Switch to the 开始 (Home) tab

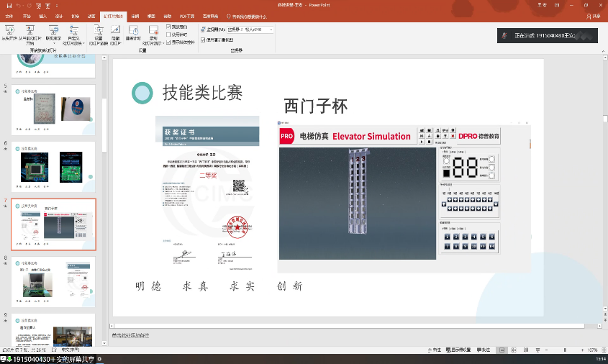pyautogui.click(x=27, y=17)
